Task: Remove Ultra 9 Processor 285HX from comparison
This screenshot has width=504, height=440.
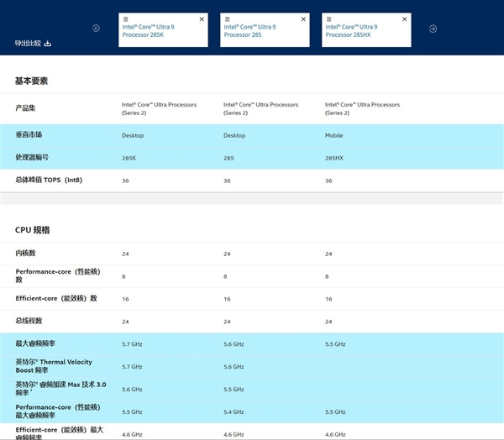Action: 404,18
